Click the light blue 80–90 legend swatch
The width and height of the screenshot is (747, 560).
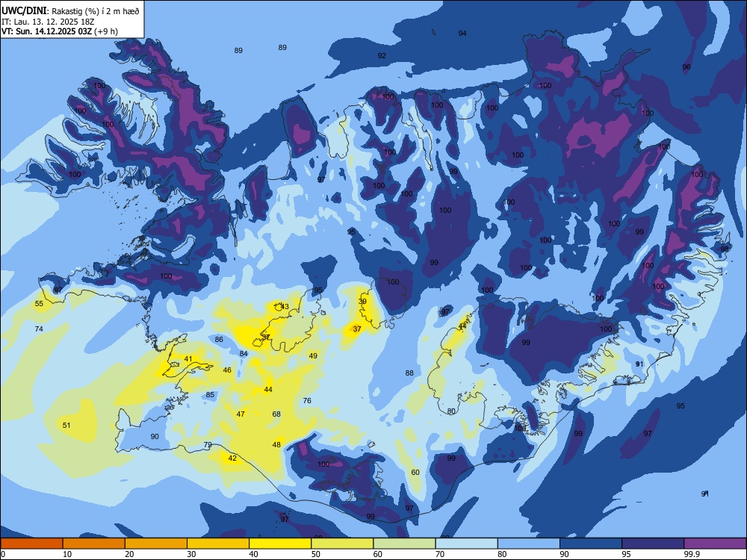[529, 544]
